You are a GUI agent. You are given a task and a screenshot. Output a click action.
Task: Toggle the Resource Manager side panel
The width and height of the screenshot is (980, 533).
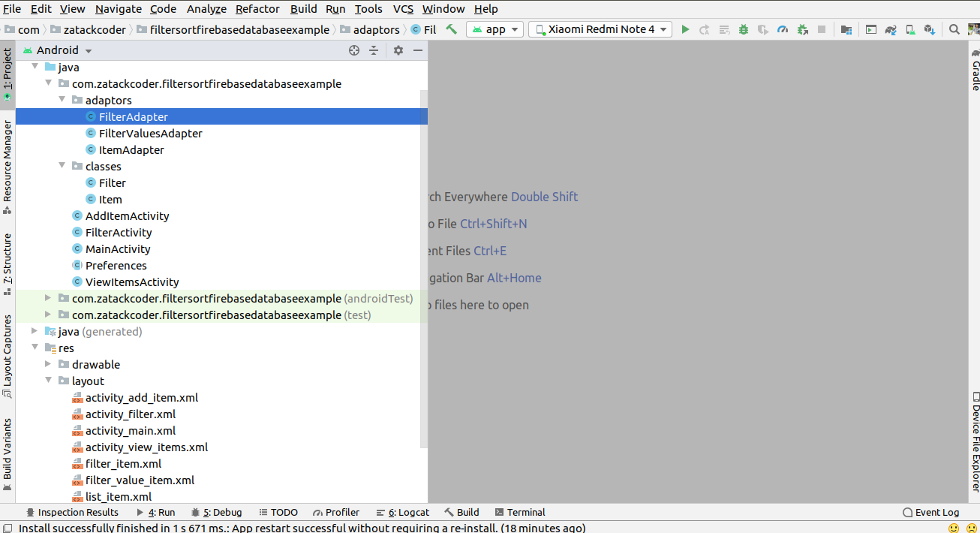8,161
